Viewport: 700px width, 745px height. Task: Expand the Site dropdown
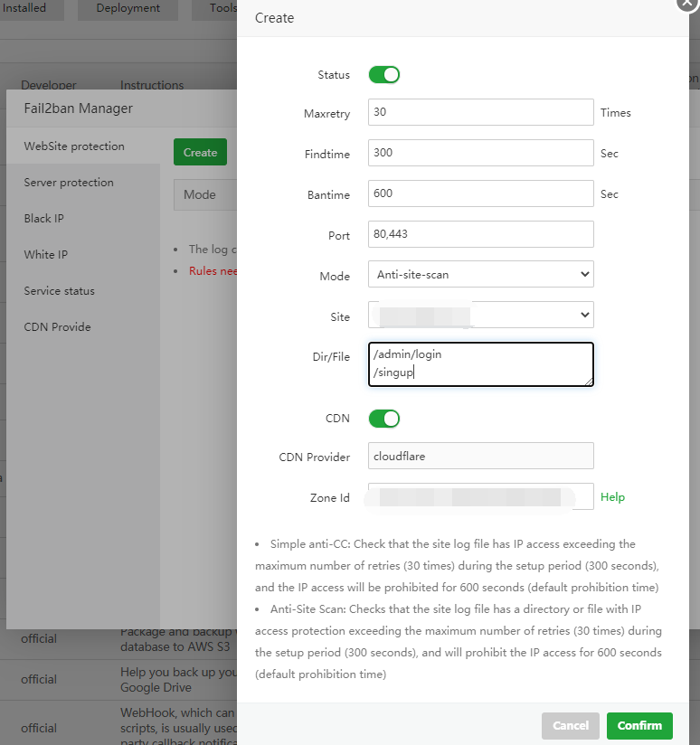[480, 315]
